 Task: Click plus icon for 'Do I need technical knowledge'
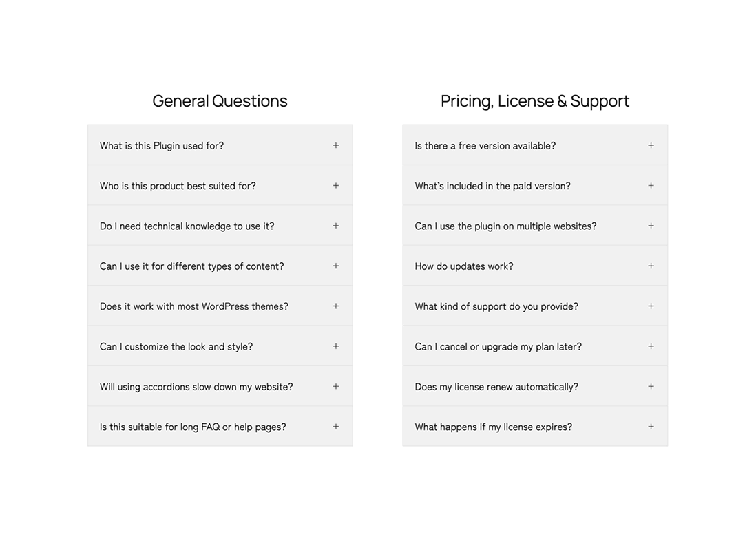coord(336,226)
